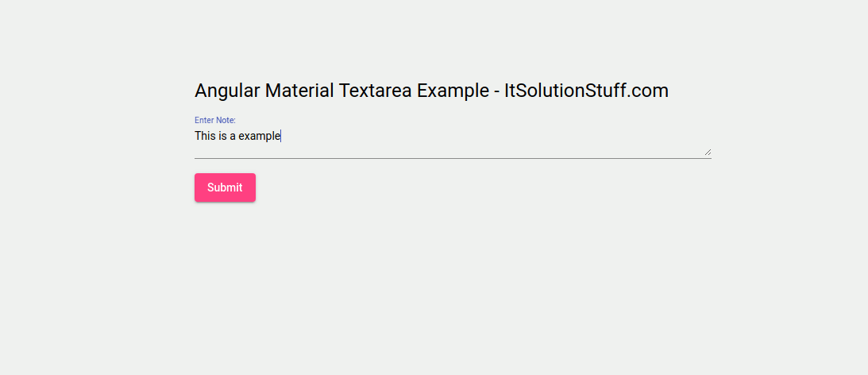Viewport: 868px width, 375px height.
Task: Focus the Enter Note textarea field
Action: coord(453,141)
